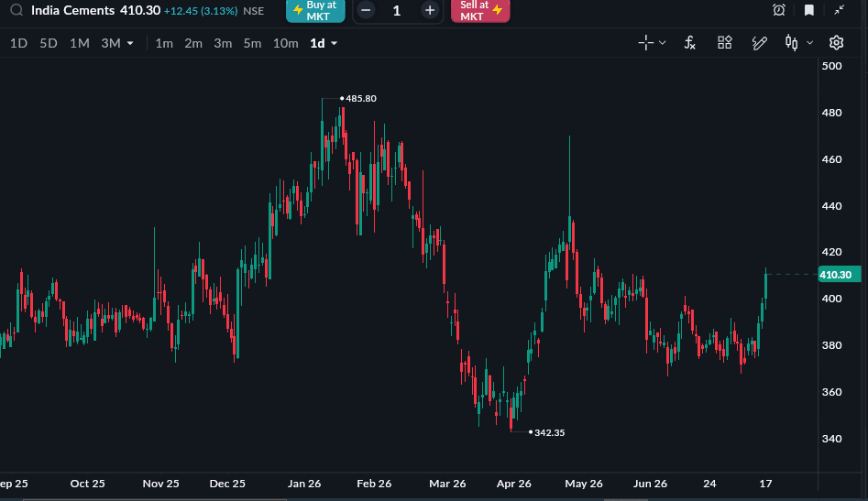This screenshot has width=868, height=501.
Task: Click Buy at MKT button
Action: pos(315,10)
